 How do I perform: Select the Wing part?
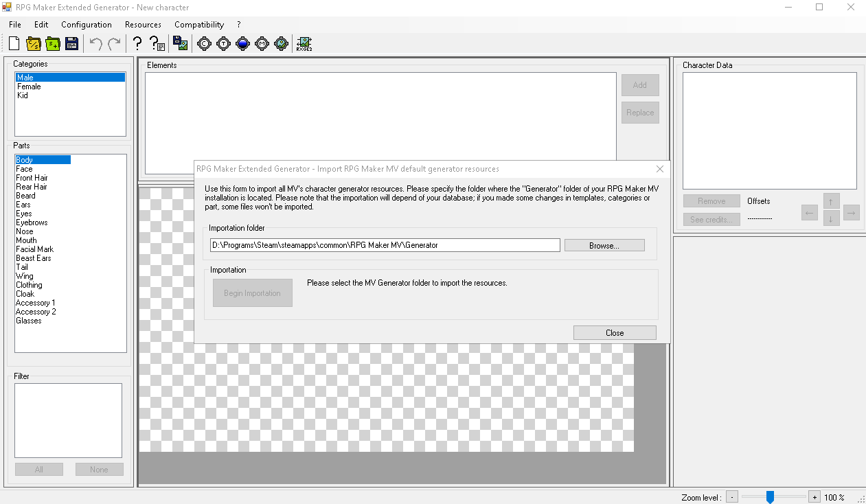click(x=24, y=276)
